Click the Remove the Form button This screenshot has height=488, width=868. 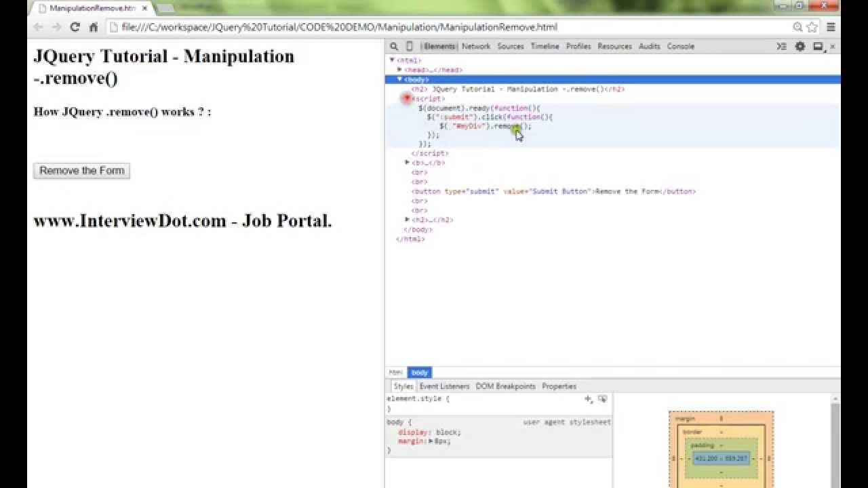pyautogui.click(x=81, y=171)
